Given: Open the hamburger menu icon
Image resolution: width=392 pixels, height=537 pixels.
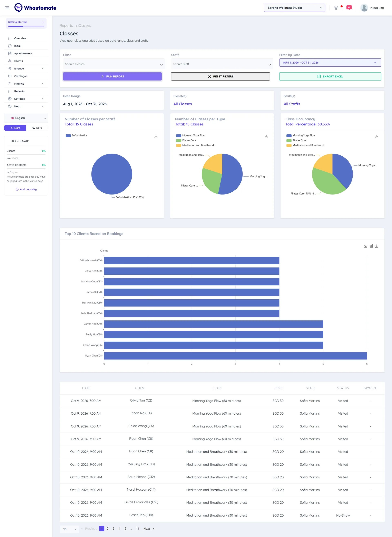Looking at the screenshot, I should click(x=7, y=8).
